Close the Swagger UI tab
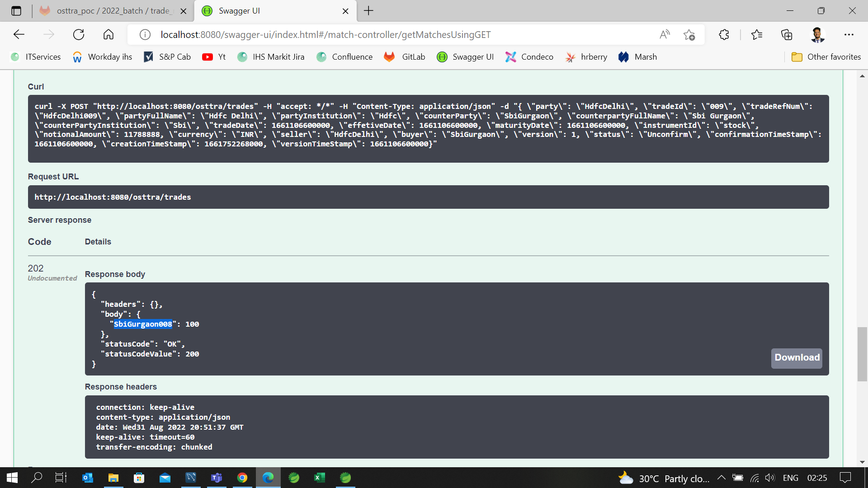 tap(345, 11)
